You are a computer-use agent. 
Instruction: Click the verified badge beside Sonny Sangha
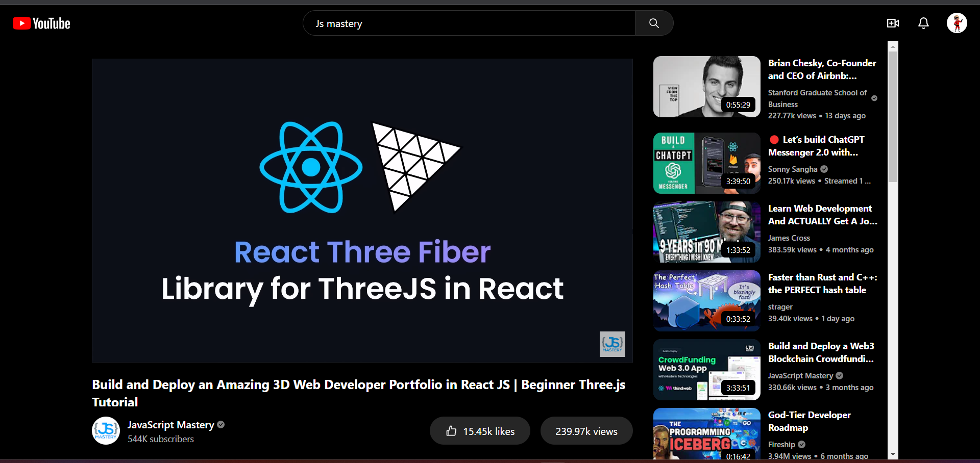click(x=824, y=169)
